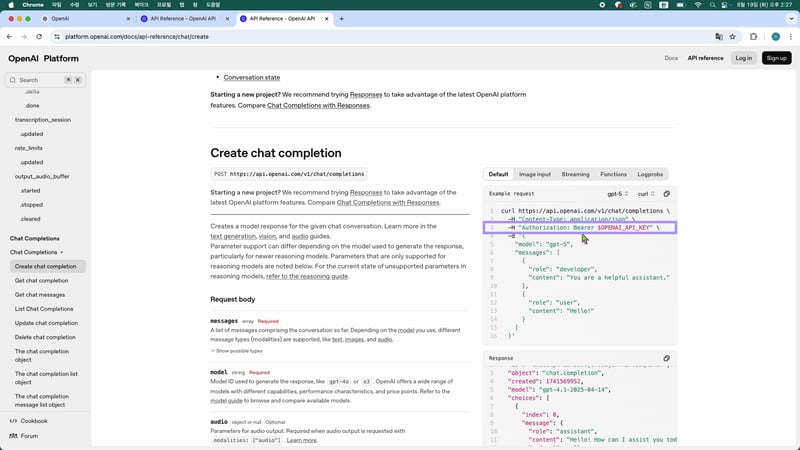The height and width of the screenshot is (450, 800).
Task: Select the Logprobs example tab
Action: [x=651, y=174]
